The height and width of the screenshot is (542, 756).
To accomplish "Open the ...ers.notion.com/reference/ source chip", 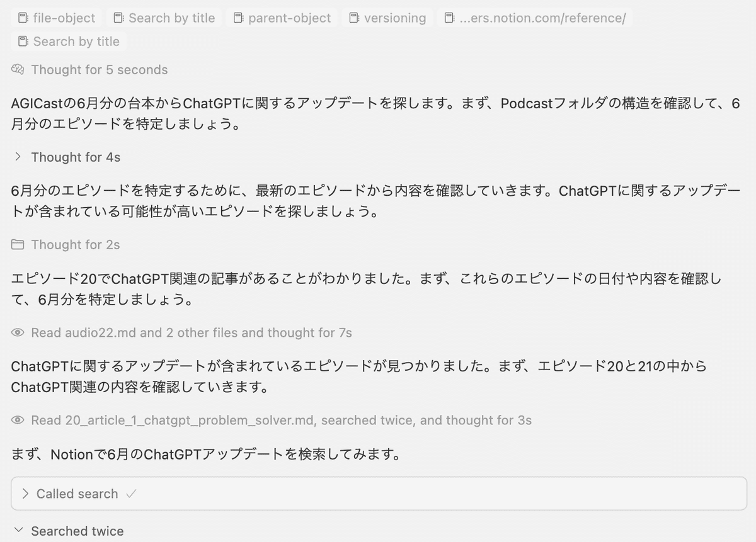I will pos(542,18).
